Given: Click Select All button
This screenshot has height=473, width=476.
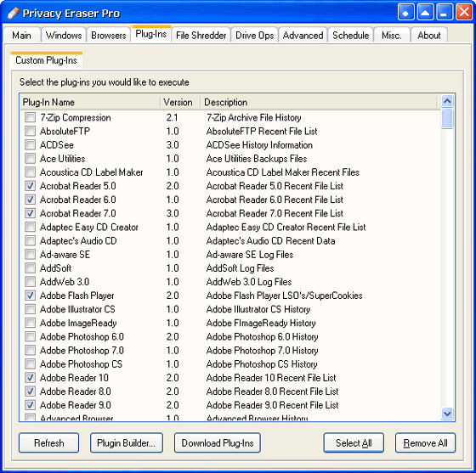Looking at the screenshot, I should tap(354, 442).
